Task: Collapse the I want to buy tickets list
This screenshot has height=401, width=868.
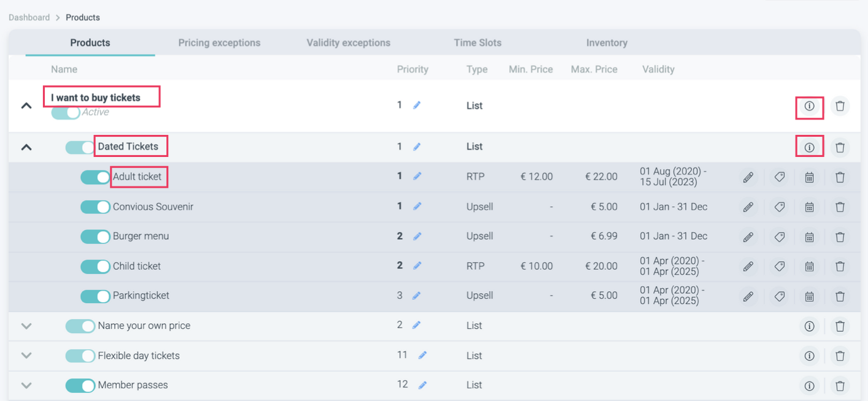Action: pyautogui.click(x=26, y=105)
